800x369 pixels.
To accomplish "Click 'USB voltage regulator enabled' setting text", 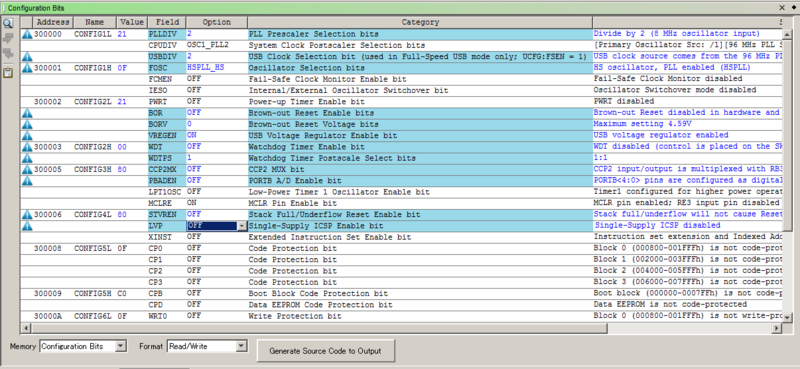I will point(661,135).
